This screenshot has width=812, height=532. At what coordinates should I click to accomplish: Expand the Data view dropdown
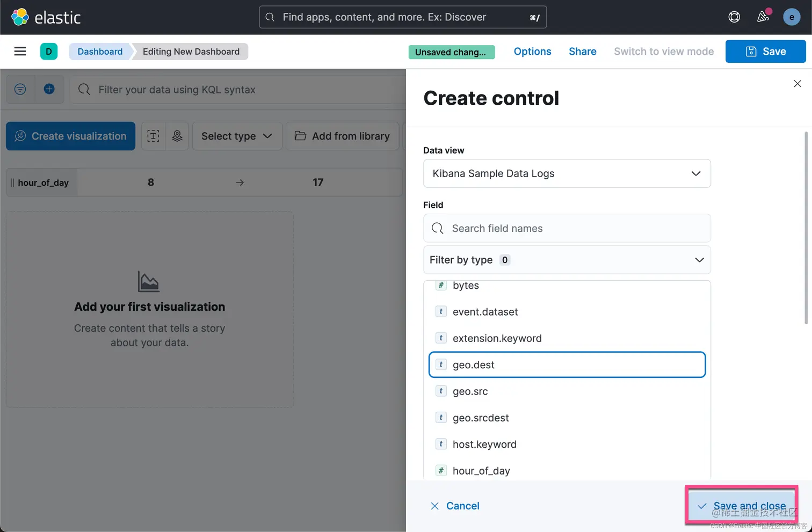tap(567, 173)
